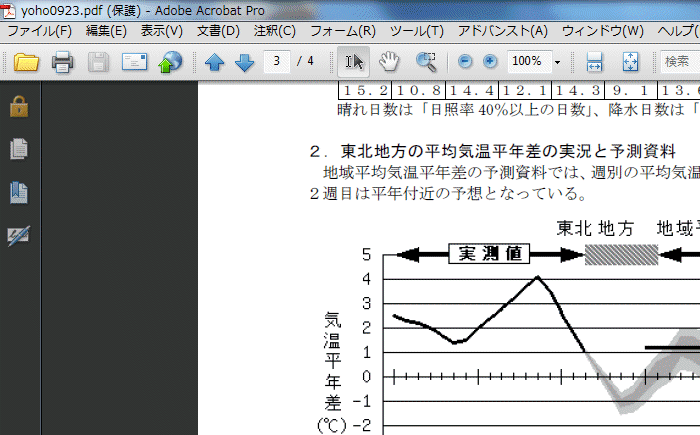
Task: Select the Hand tool
Action: (388, 62)
